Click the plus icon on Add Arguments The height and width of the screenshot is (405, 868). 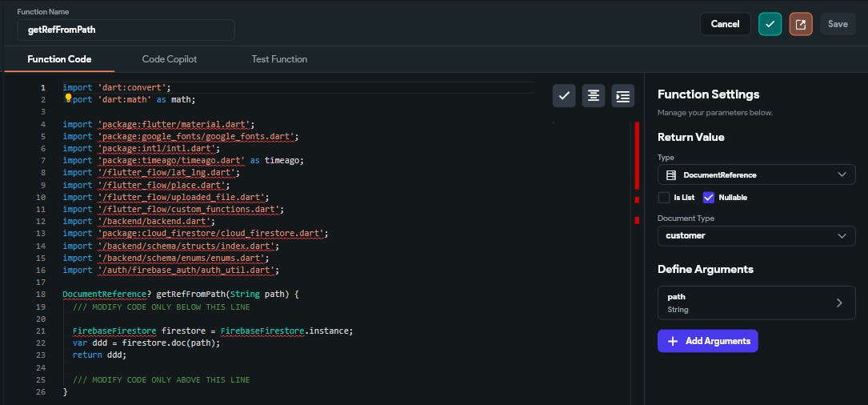[x=672, y=341]
